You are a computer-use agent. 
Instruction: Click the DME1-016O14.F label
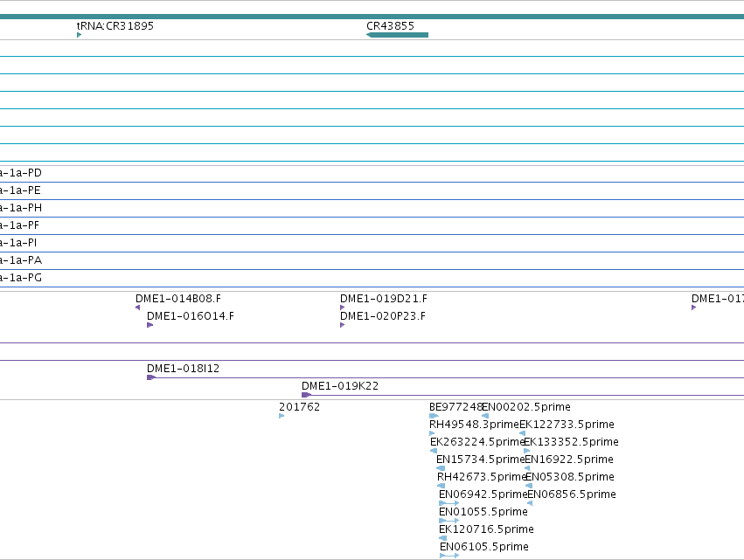pyautogui.click(x=191, y=316)
